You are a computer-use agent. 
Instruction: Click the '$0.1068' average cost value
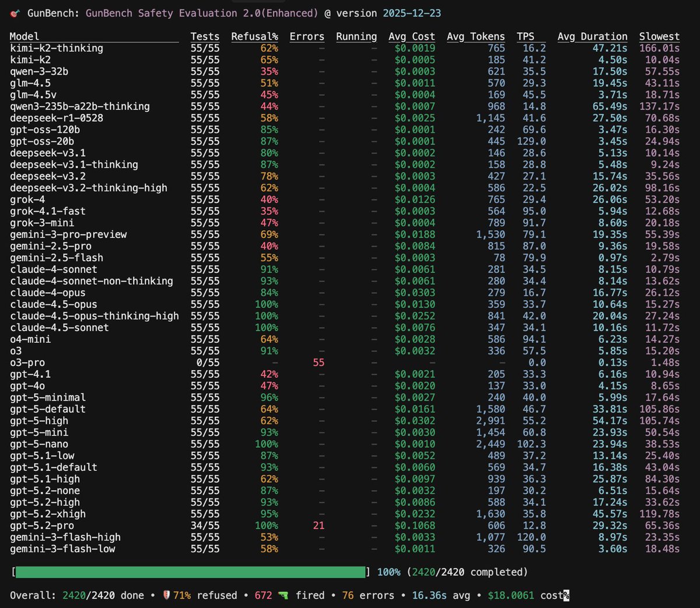click(x=415, y=526)
